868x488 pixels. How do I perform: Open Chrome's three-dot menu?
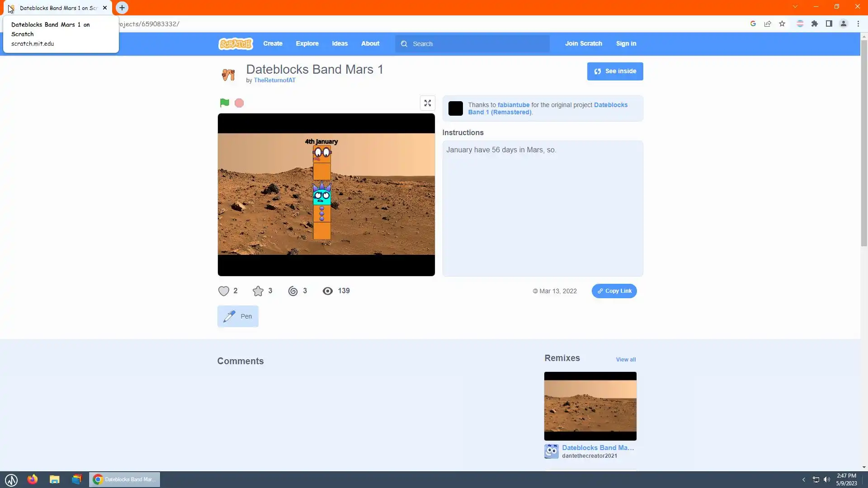tap(858, 24)
